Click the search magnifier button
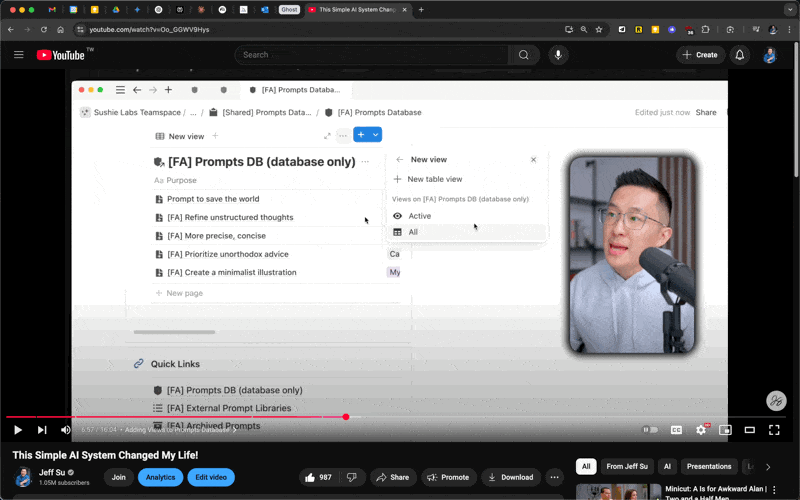This screenshot has height=500, width=800. coord(523,55)
